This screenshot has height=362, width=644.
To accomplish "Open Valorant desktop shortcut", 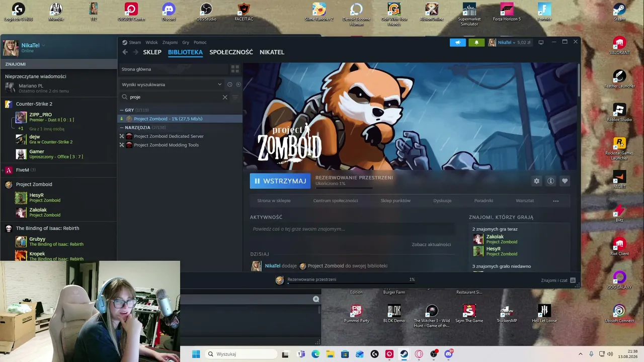I will pos(619,45).
